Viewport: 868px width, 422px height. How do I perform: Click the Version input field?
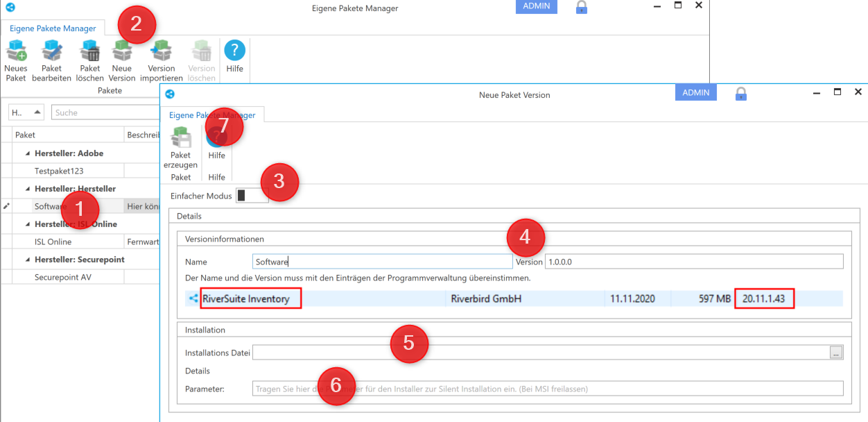[694, 262]
